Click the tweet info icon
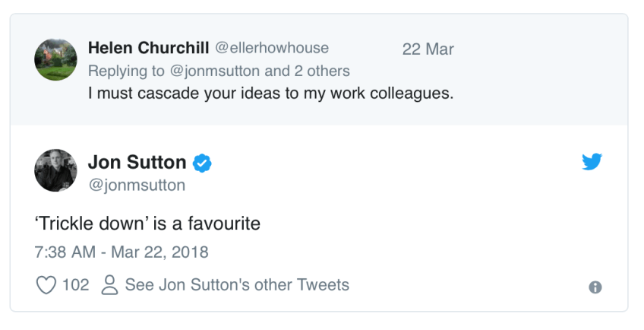The width and height of the screenshot is (644, 330). [x=595, y=287]
